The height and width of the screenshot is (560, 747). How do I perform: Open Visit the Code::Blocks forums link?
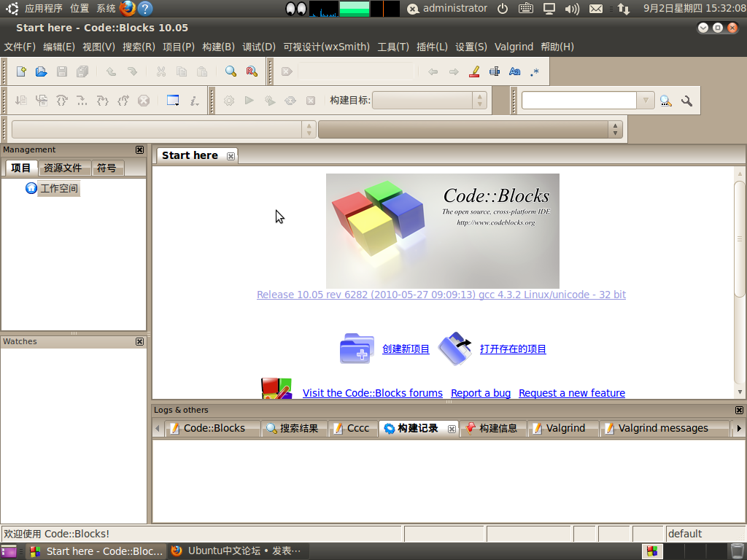pos(373,393)
